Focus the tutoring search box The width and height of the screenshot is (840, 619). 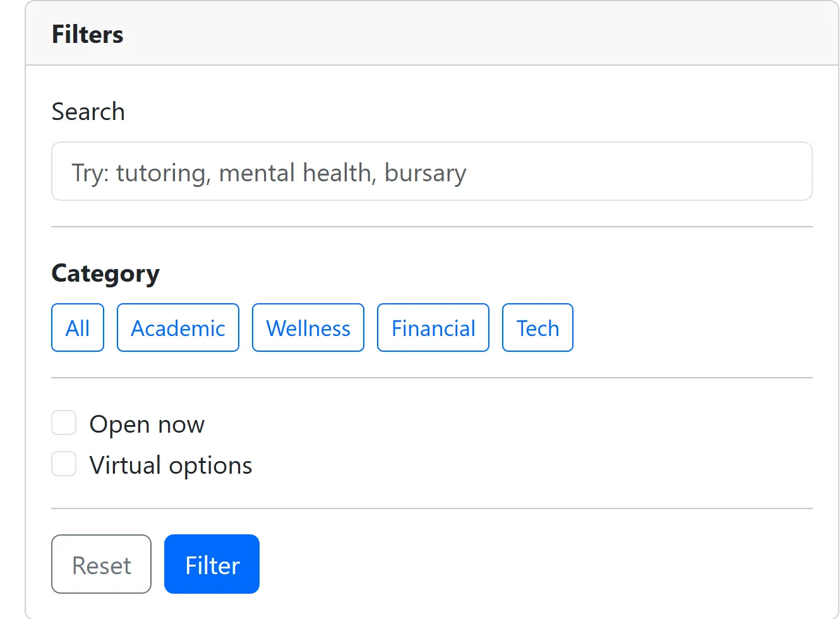pyautogui.click(x=431, y=171)
